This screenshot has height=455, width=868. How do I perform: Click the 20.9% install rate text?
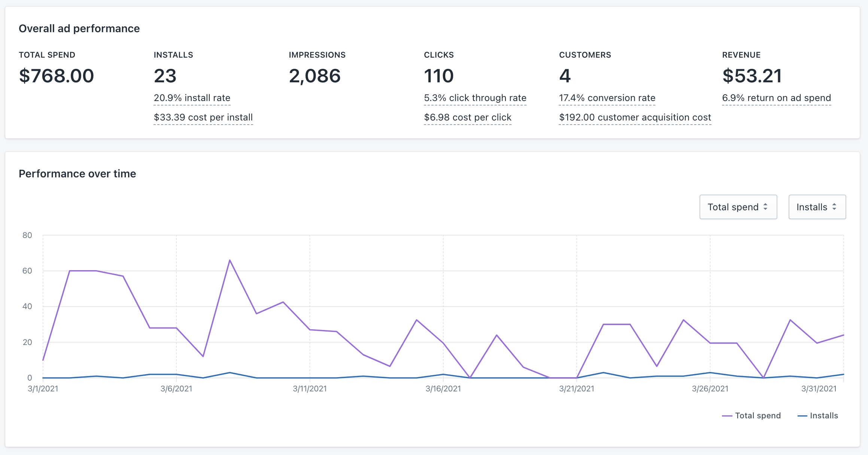192,98
